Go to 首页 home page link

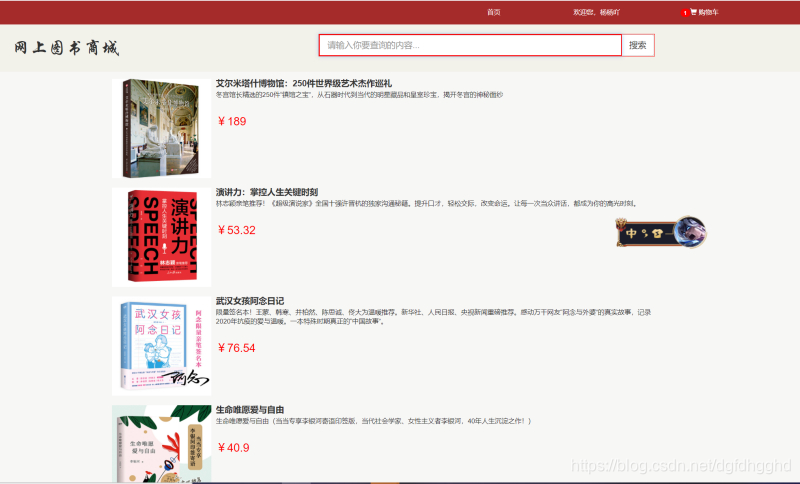tap(493, 12)
